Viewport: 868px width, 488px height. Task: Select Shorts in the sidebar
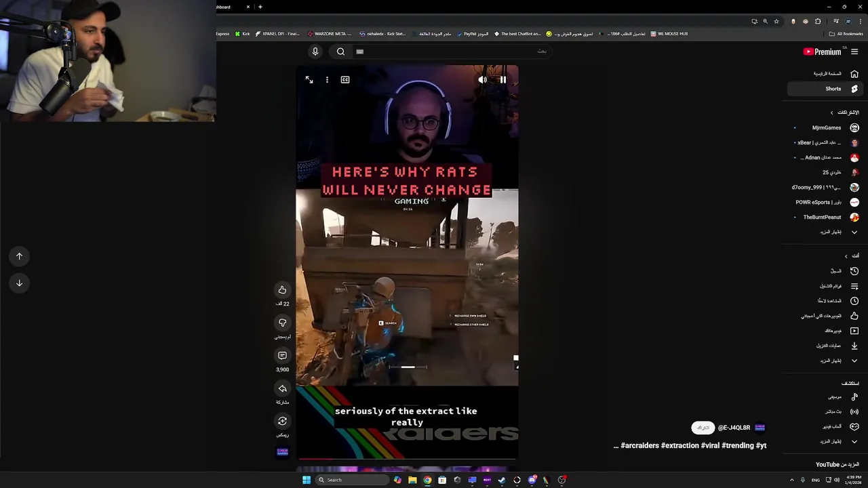[824, 89]
